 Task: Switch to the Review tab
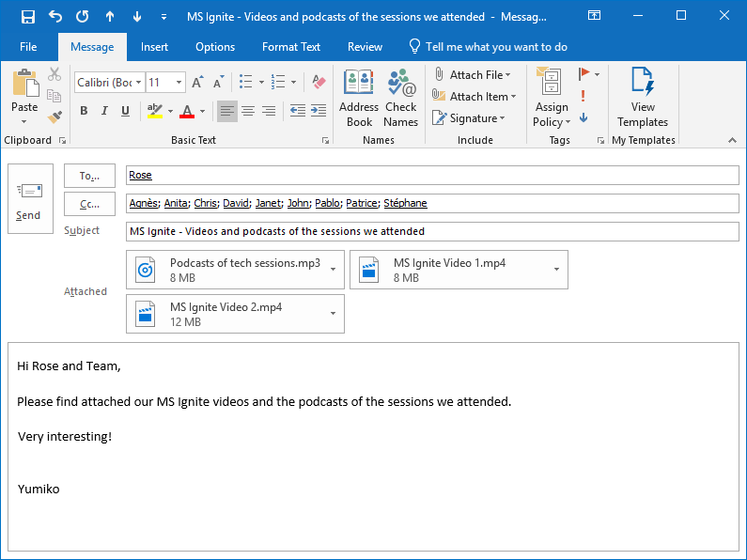(365, 47)
